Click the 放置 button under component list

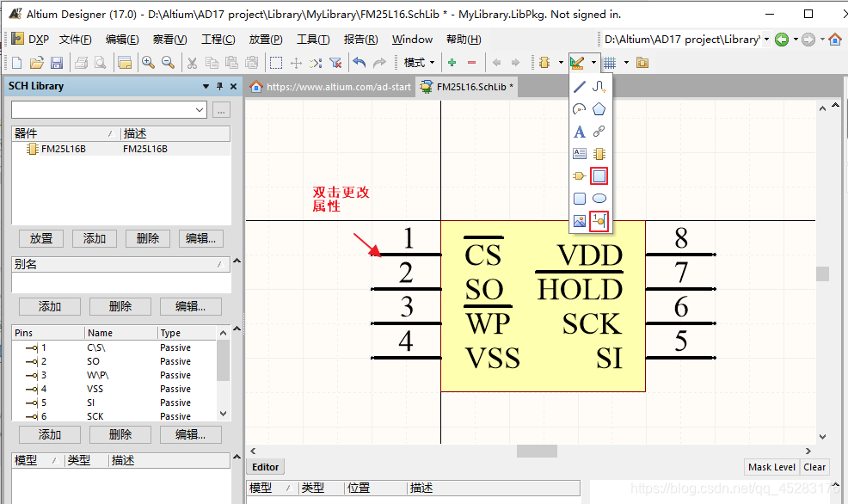(41, 238)
